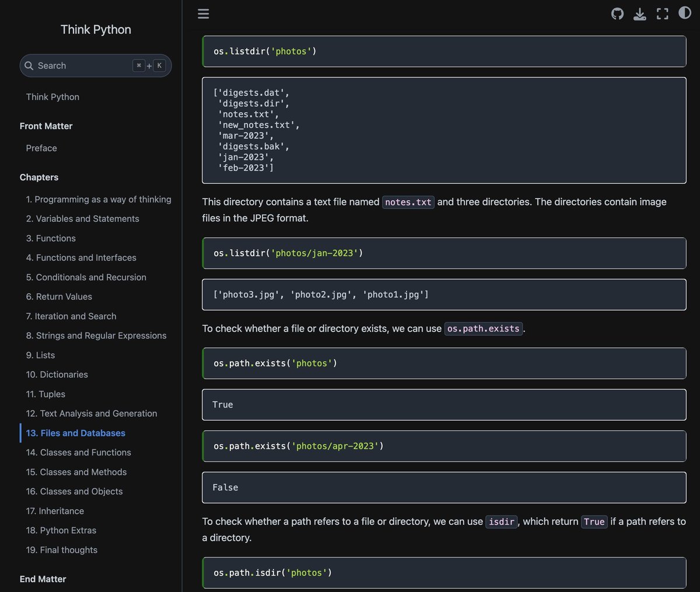Image resolution: width=700 pixels, height=592 pixels.
Task: Enter fullscreen mode via the fullscreen icon
Action: (663, 13)
